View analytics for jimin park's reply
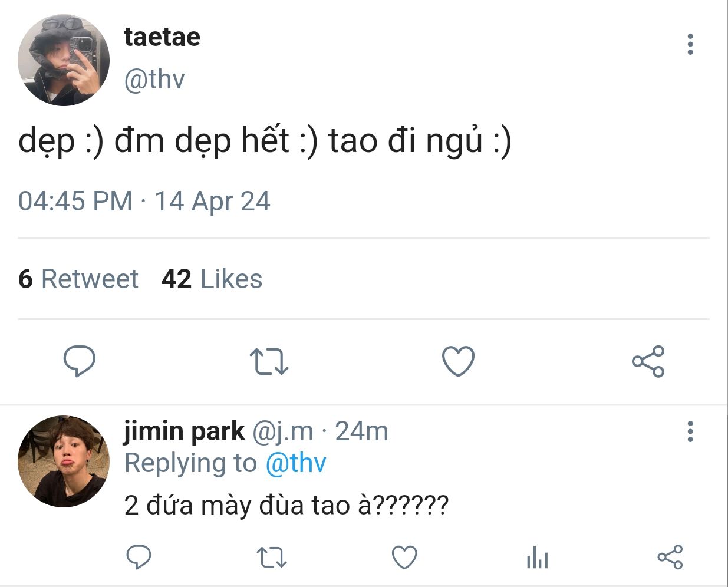Image resolution: width=728 pixels, height=587 pixels. click(x=537, y=557)
